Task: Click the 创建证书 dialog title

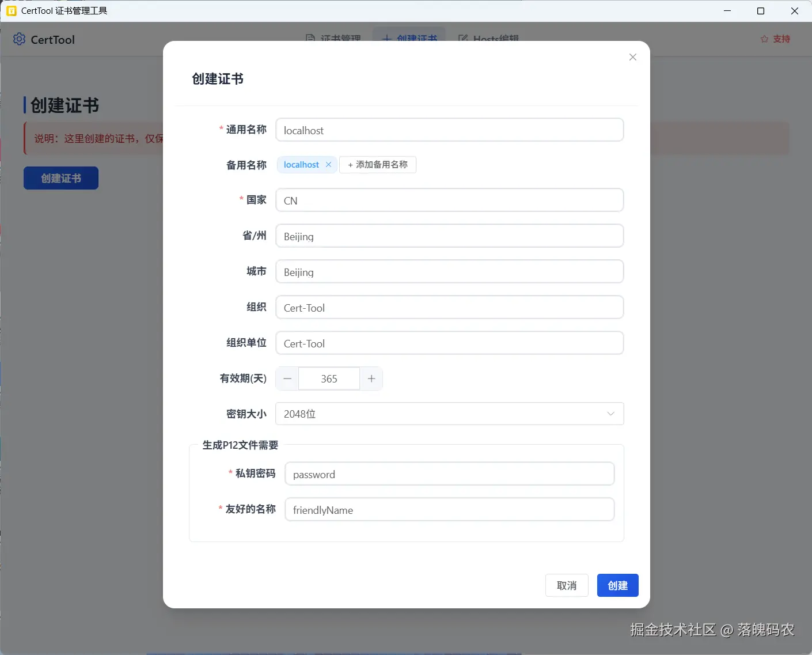Action: tap(218, 79)
